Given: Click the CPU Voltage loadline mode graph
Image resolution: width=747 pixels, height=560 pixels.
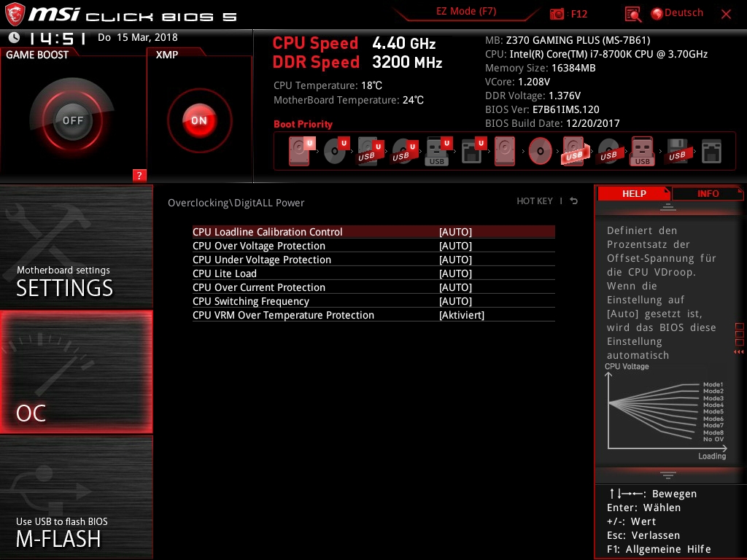Looking at the screenshot, I should 666,413.
